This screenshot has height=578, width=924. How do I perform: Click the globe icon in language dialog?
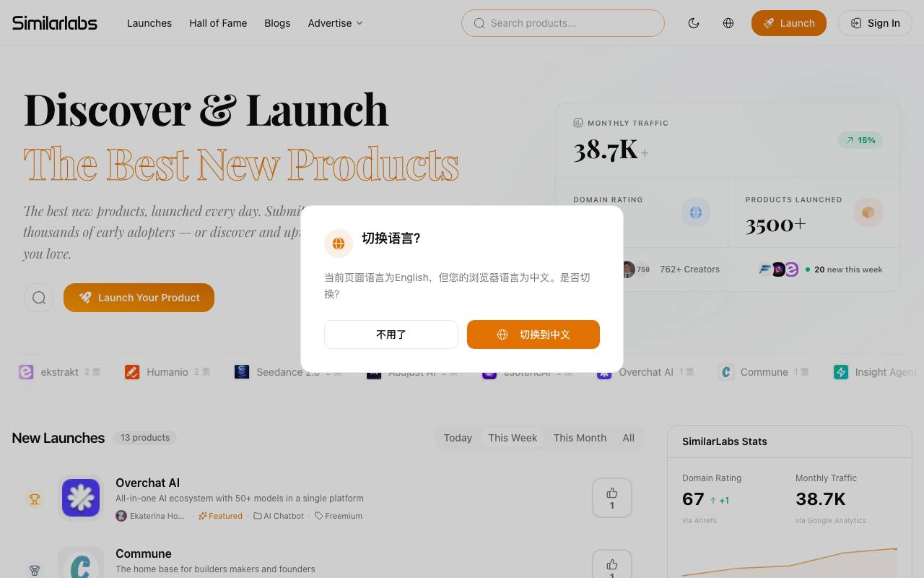[339, 243]
